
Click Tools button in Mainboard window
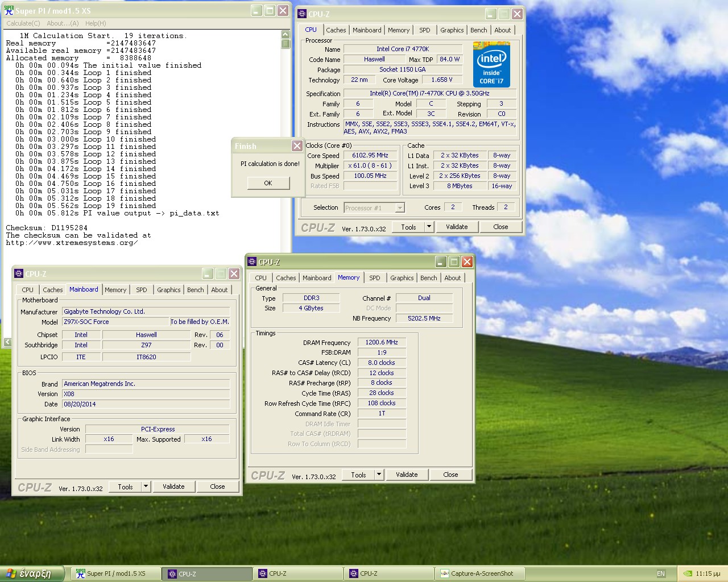click(125, 487)
